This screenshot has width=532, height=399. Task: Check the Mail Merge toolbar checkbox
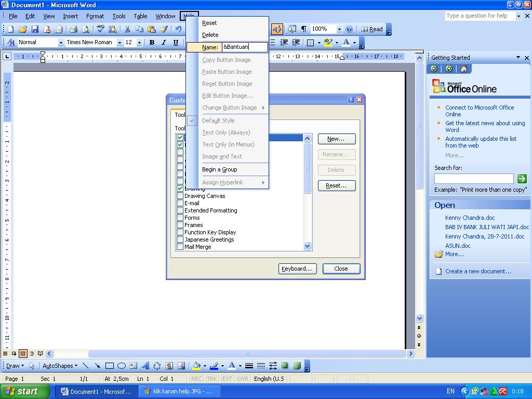click(x=180, y=247)
